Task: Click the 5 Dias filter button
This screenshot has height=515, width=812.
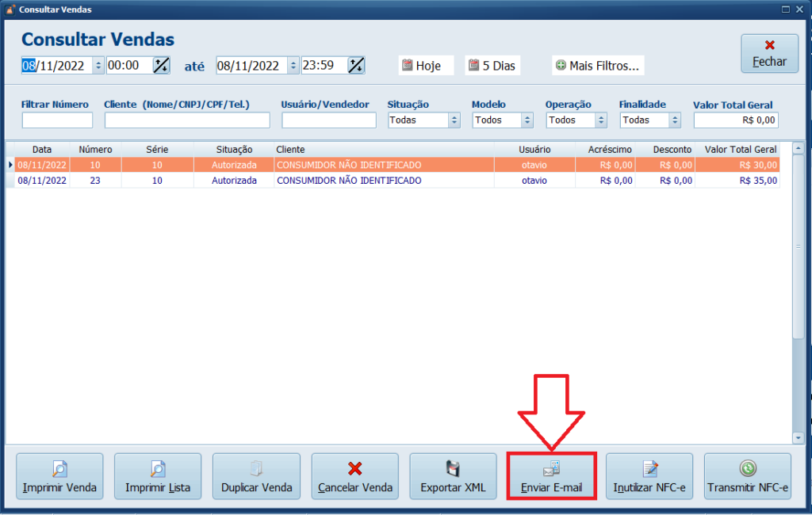Action: click(x=492, y=66)
